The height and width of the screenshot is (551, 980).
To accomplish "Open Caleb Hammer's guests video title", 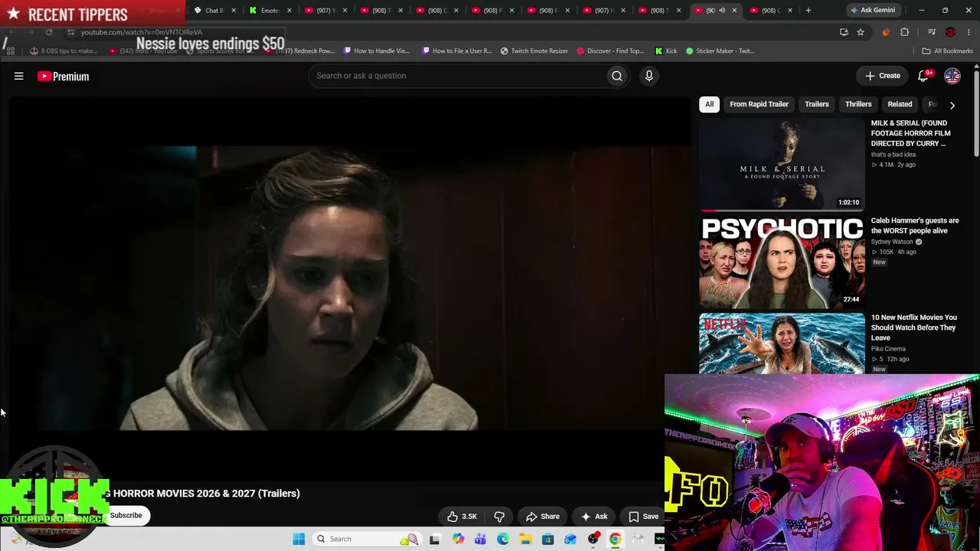I will [x=915, y=226].
